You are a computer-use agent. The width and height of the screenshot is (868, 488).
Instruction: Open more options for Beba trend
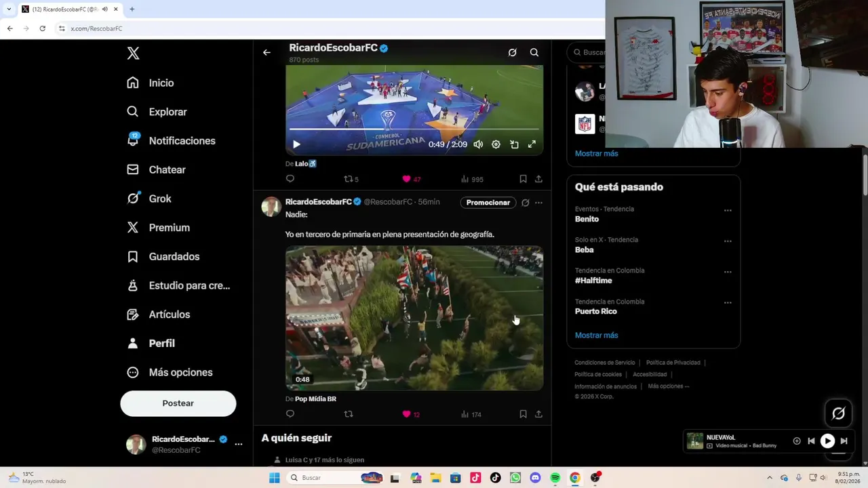tap(728, 241)
